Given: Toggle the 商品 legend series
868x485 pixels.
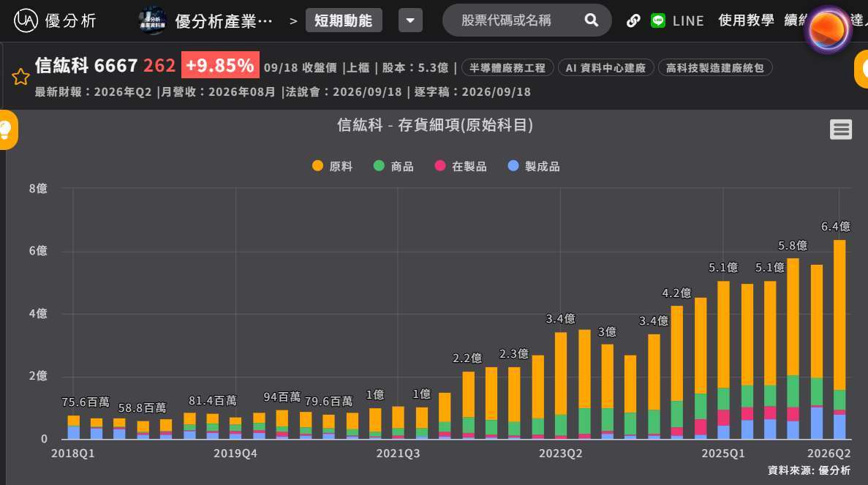Looking at the screenshot, I should pyautogui.click(x=393, y=166).
